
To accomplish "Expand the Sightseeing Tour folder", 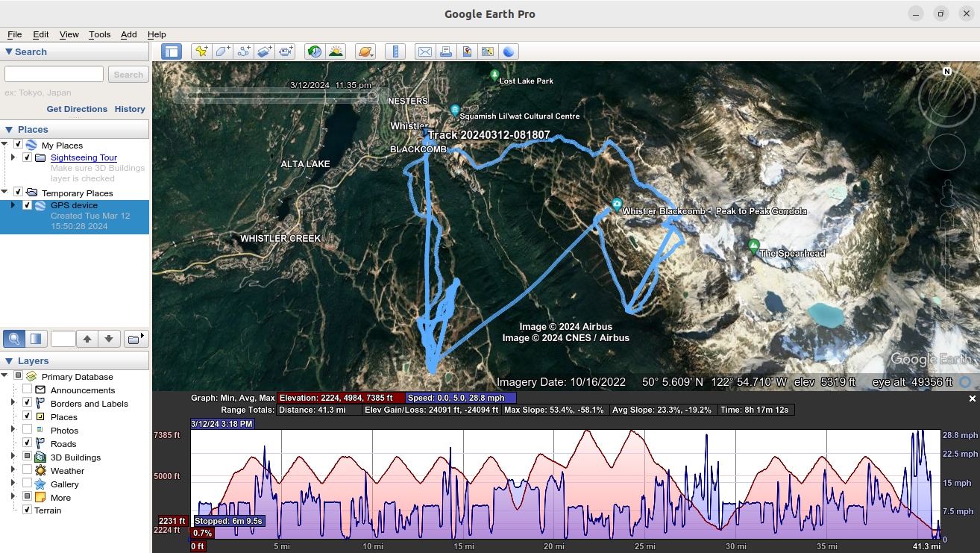I will pyautogui.click(x=13, y=157).
